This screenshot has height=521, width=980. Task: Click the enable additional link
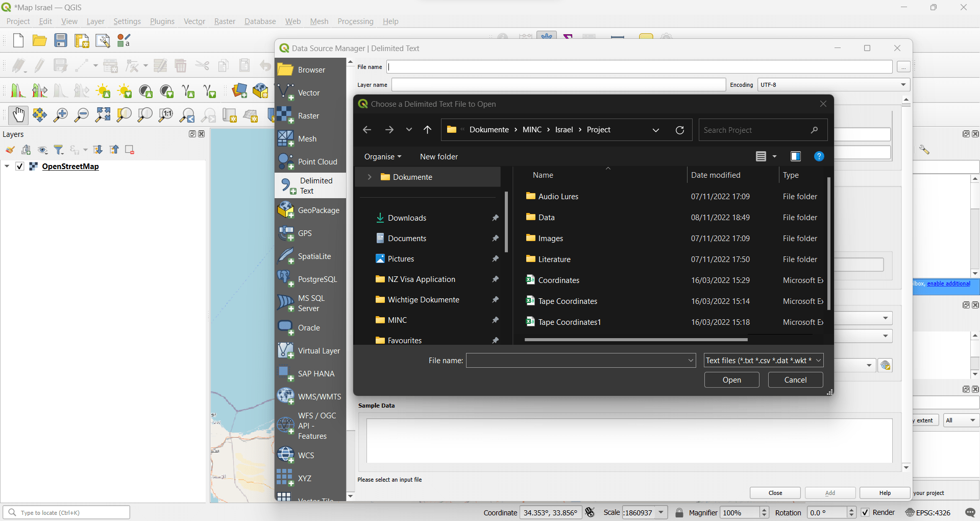click(948, 283)
